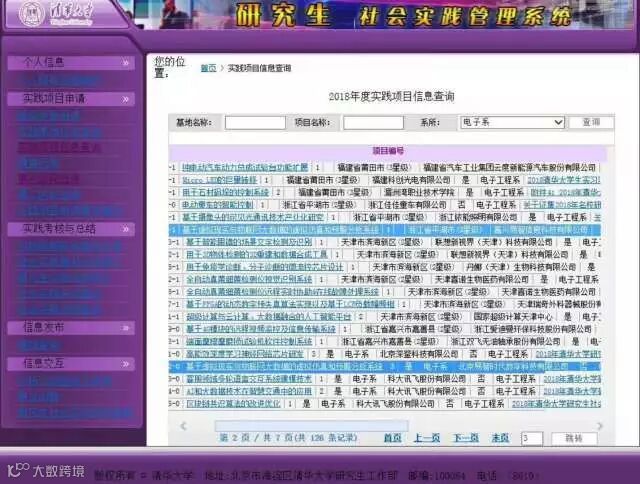Select the first highlighted blue table row
This screenshot has height=484, width=640.
pyautogui.click(x=384, y=230)
